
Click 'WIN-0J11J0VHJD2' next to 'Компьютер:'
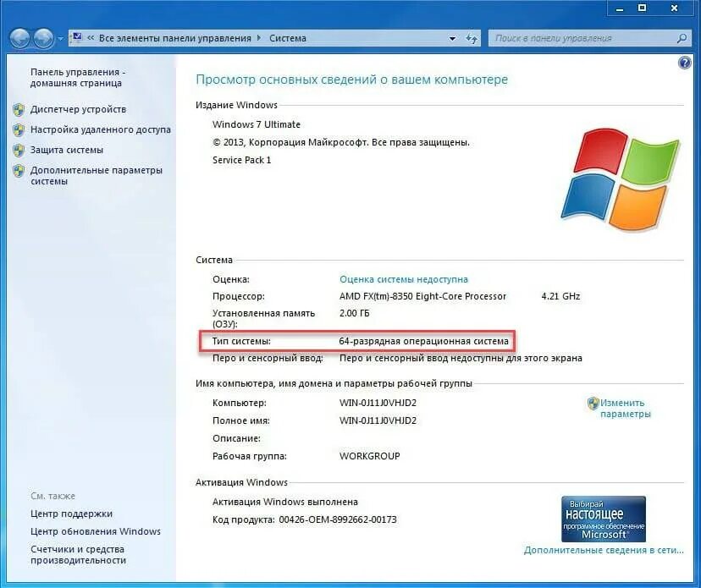pyautogui.click(x=378, y=403)
